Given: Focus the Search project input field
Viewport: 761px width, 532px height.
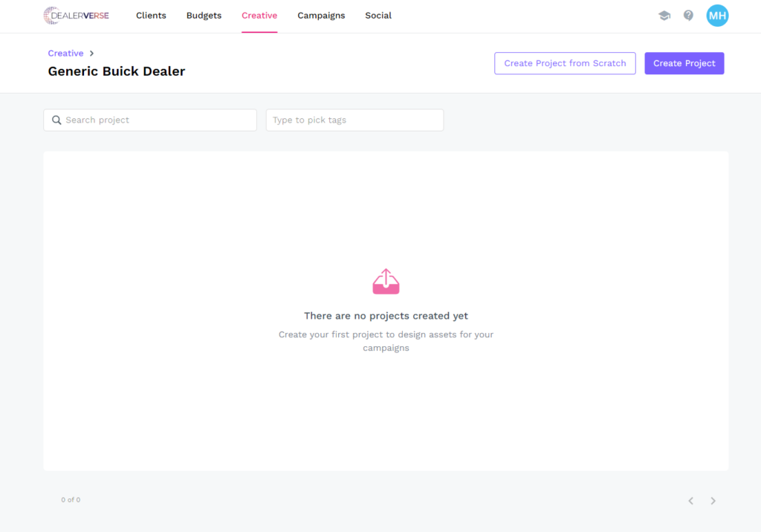Looking at the screenshot, I should pyautogui.click(x=158, y=120).
